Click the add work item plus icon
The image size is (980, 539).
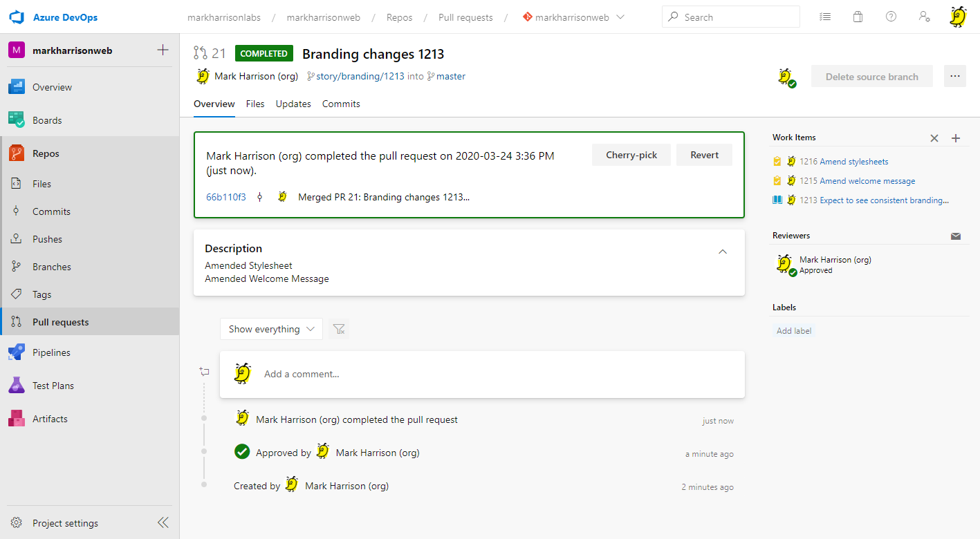956,138
